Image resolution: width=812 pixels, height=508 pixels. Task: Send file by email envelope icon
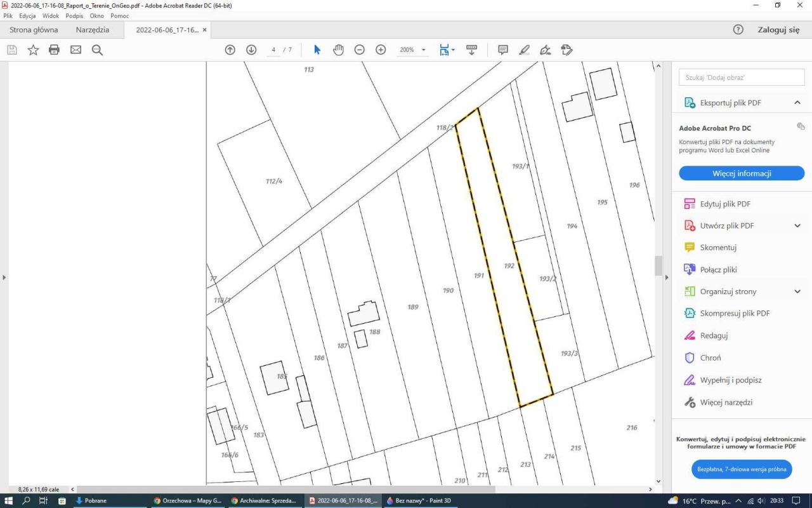75,50
